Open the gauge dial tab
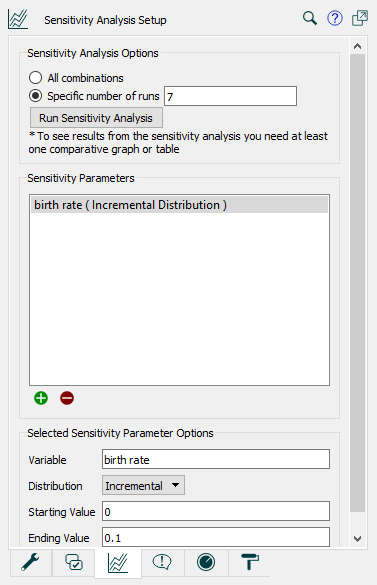Screen dimensions: 377x585 (x=206, y=562)
